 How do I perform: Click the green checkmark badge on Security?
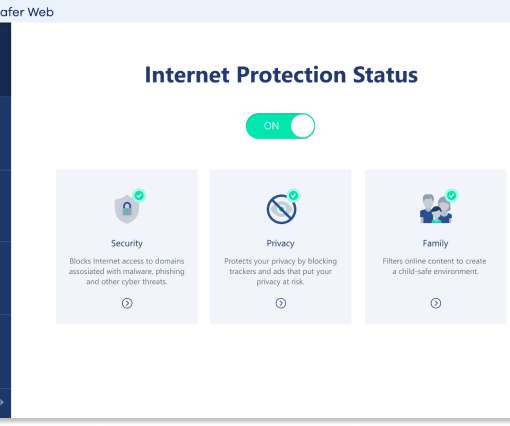(x=139, y=195)
